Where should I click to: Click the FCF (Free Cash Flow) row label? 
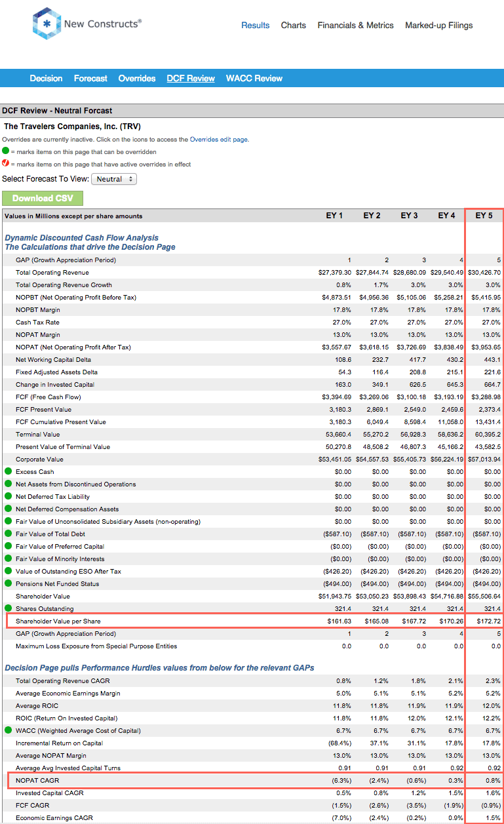point(48,397)
